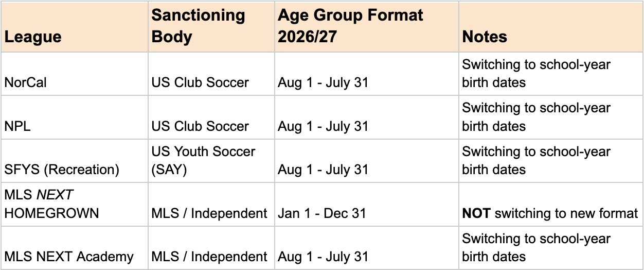Select the MLS NEXT HOMEGROWN cell
The image size is (644, 270).
coord(75,204)
